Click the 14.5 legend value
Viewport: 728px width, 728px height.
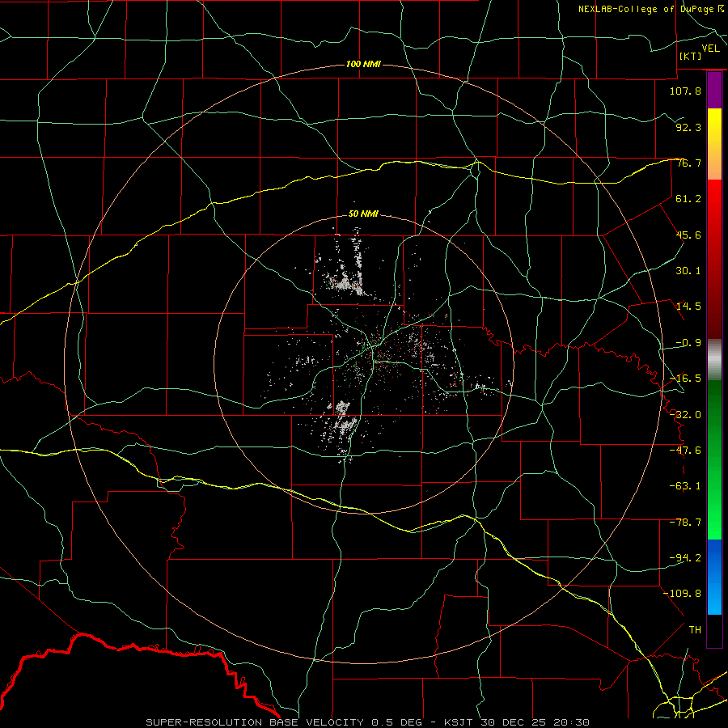[688, 307]
